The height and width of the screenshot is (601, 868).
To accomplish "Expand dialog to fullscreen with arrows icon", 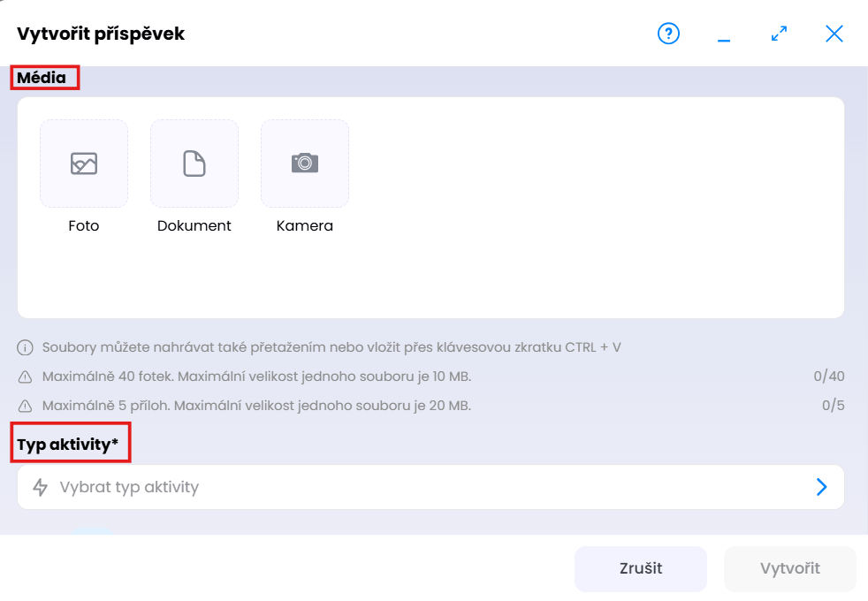I will click(779, 34).
